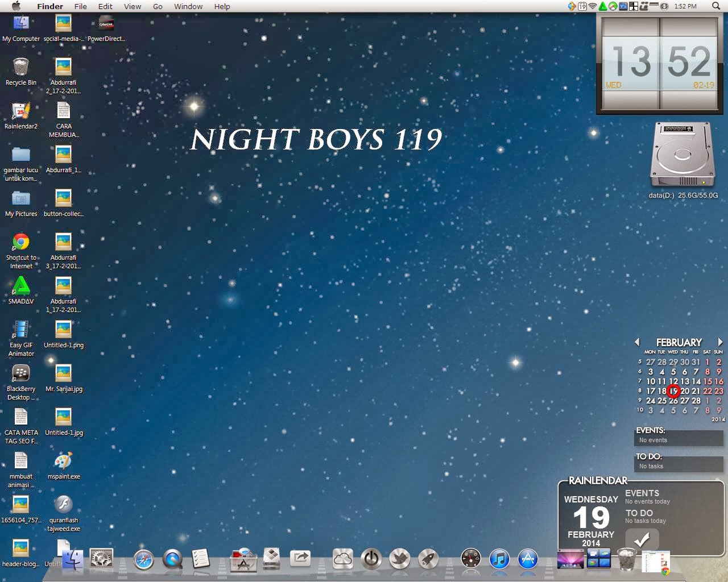Open the My Computer desktop icon

21,23
